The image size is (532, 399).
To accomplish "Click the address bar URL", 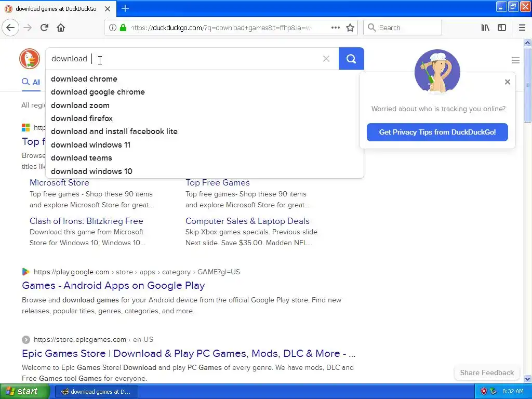I will [x=220, y=28].
